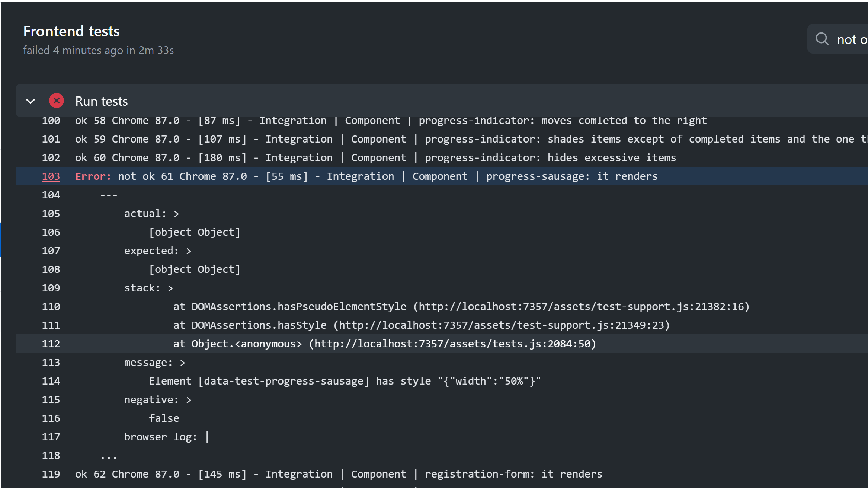Screen dimensions: 868x488
Task: Select line number 112
Action: [51, 344]
